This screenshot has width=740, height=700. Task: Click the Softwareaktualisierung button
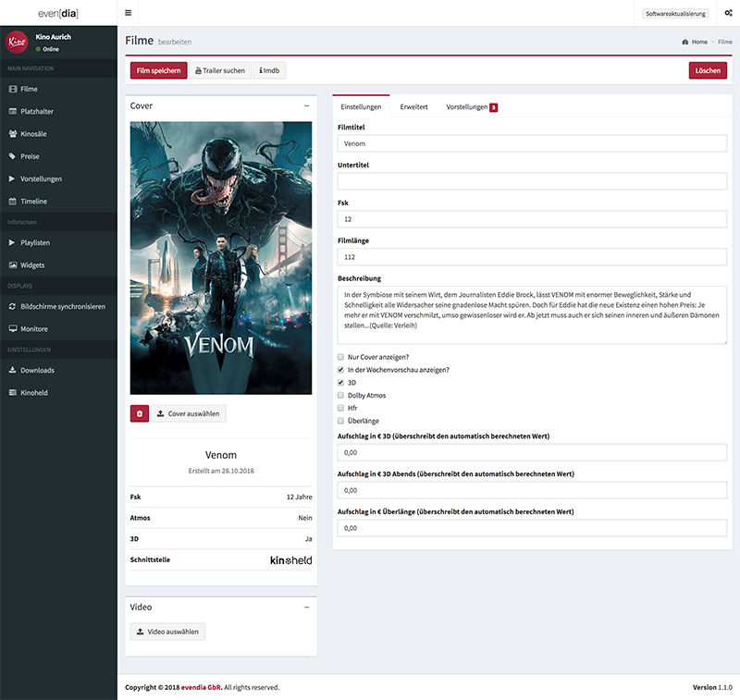click(675, 14)
